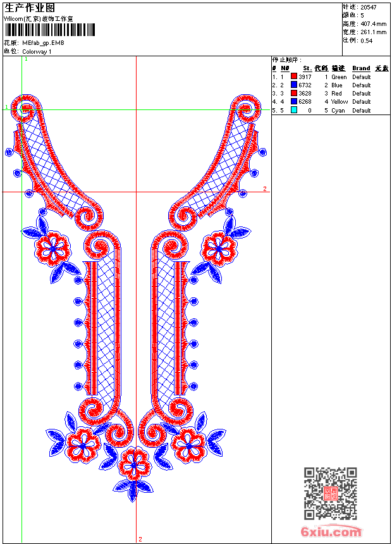The image size is (392, 544).
Task: Click the blue swatch in the Blue row
Action: point(294,85)
